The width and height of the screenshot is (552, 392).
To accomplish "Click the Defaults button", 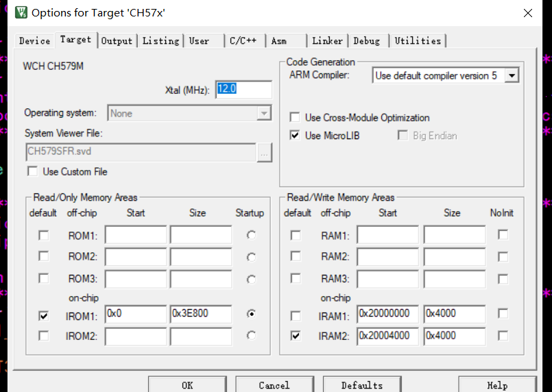I will [x=361, y=385].
